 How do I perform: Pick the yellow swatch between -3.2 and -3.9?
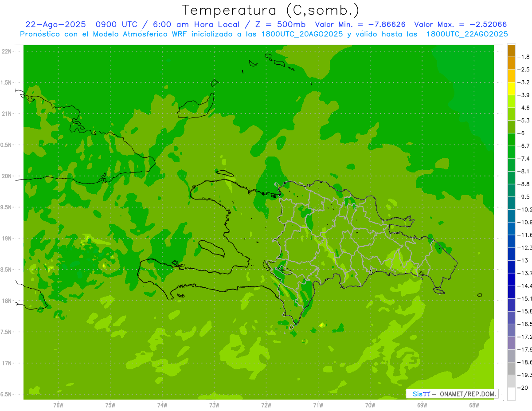click(511, 89)
